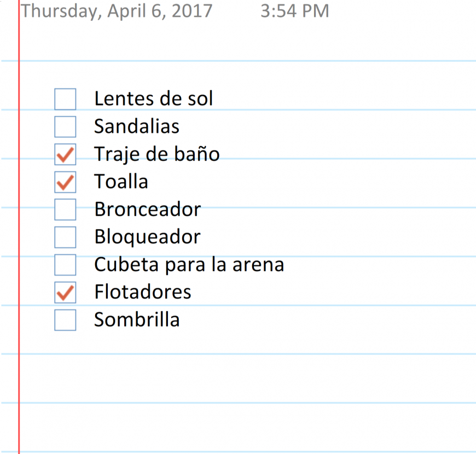Check the Sandalias checkbox

tap(65, 126)
